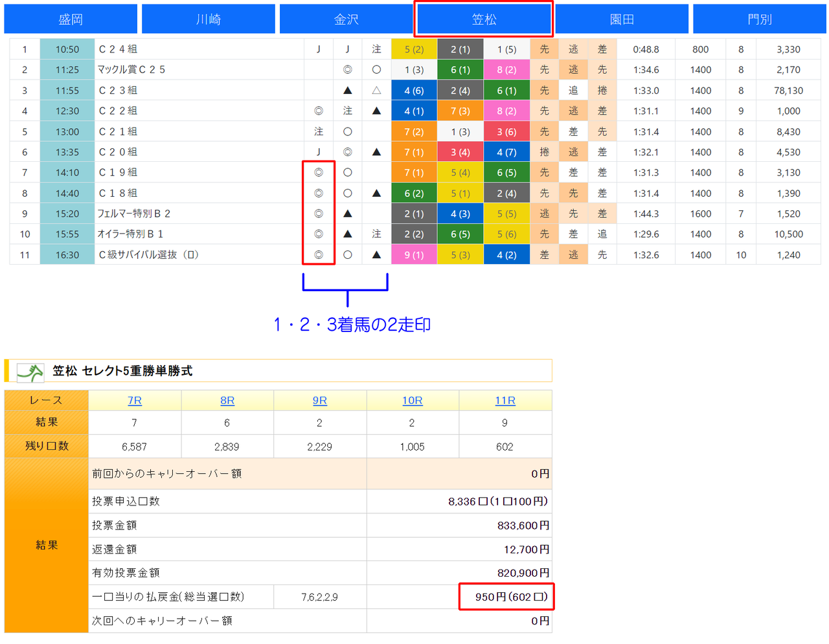Click the yellow 5 (2) cell in race 1
829x644 pixels.
pyautogui.click(x=414, y=49)
